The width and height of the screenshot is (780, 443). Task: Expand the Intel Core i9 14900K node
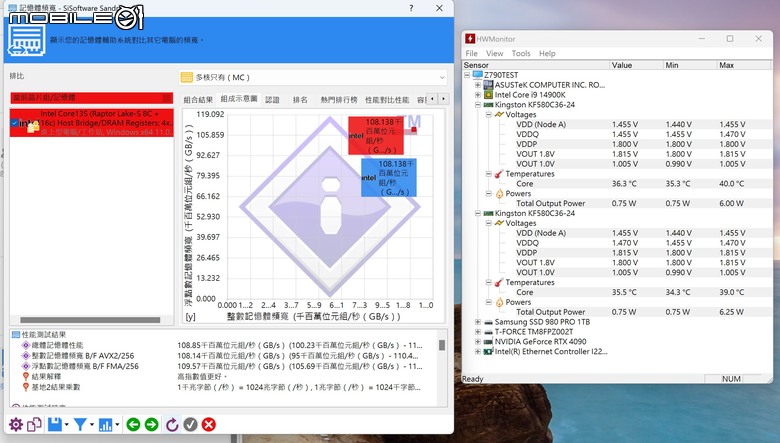(478, 95)
